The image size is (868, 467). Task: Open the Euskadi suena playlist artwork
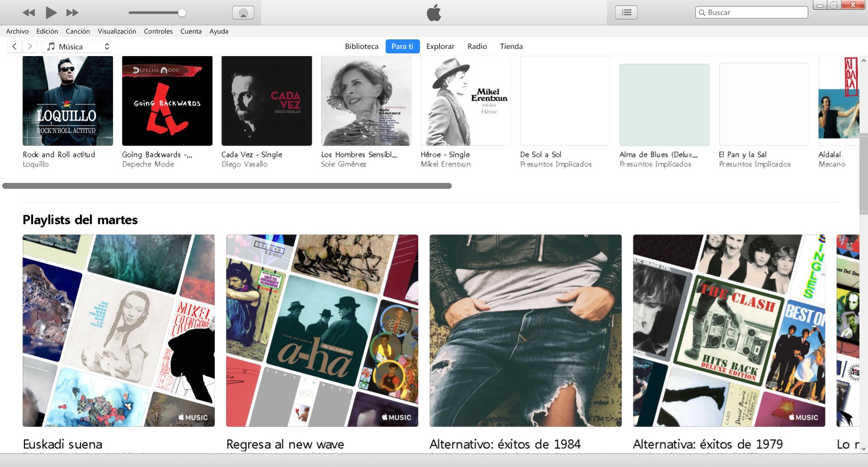point(118,330)
